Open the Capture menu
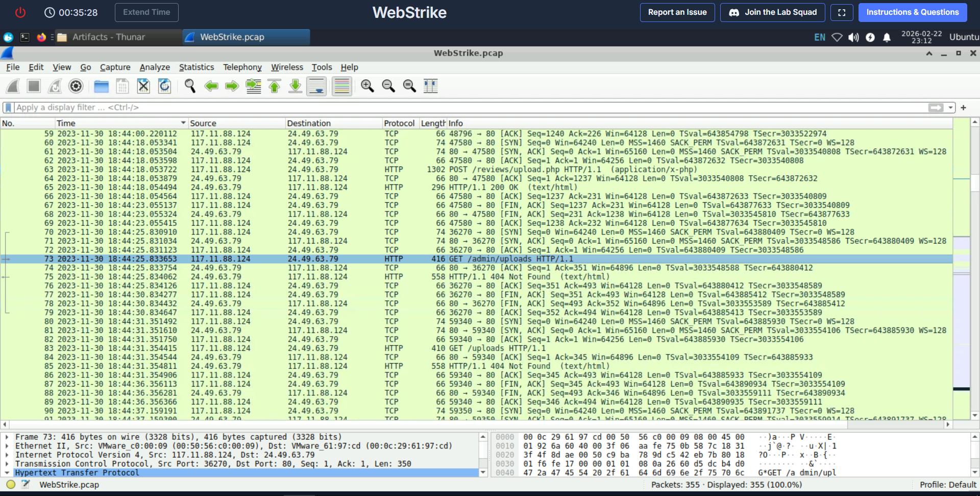This screenshot has width=980, height=496. [115, 67]
